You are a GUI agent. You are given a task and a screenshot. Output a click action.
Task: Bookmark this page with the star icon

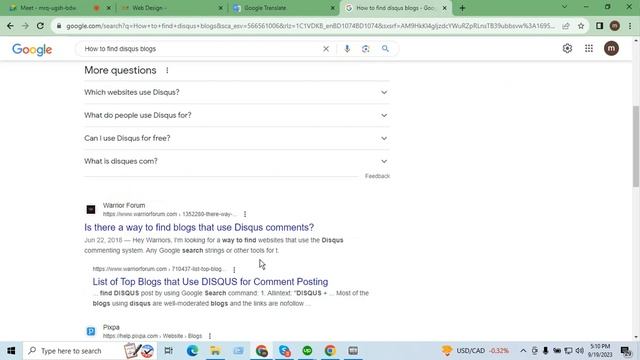pyautogui.click(x=581, y=26)
